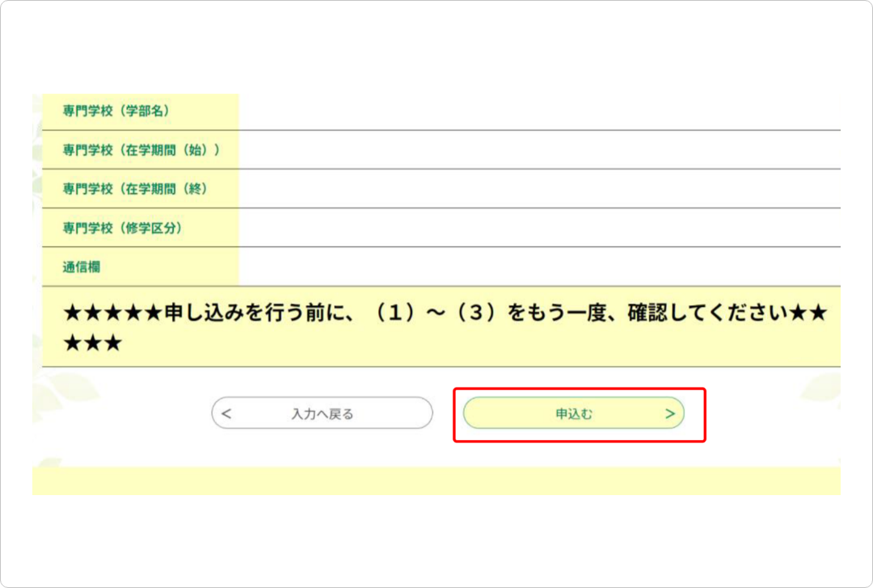Click the empty value cell beside 専門学校（学部名）
Image resolution: width=873 pixels, height=588 pixels.
point(538,111)
